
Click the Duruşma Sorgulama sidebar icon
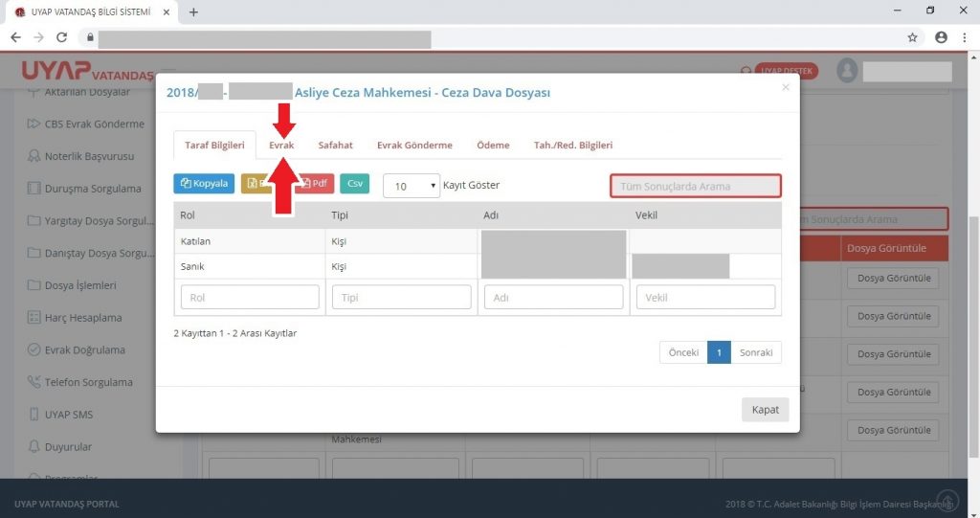pyautogui.click(x=35, y=189)
